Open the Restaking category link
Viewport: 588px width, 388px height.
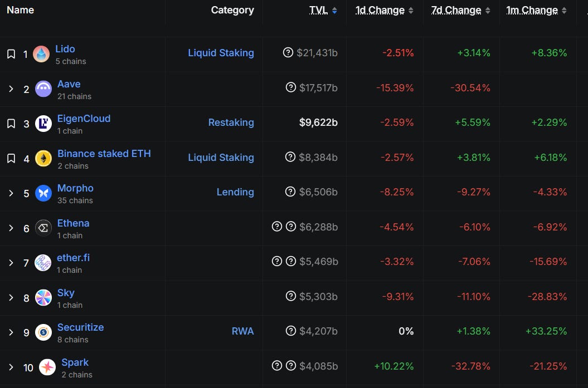(231, 122)
